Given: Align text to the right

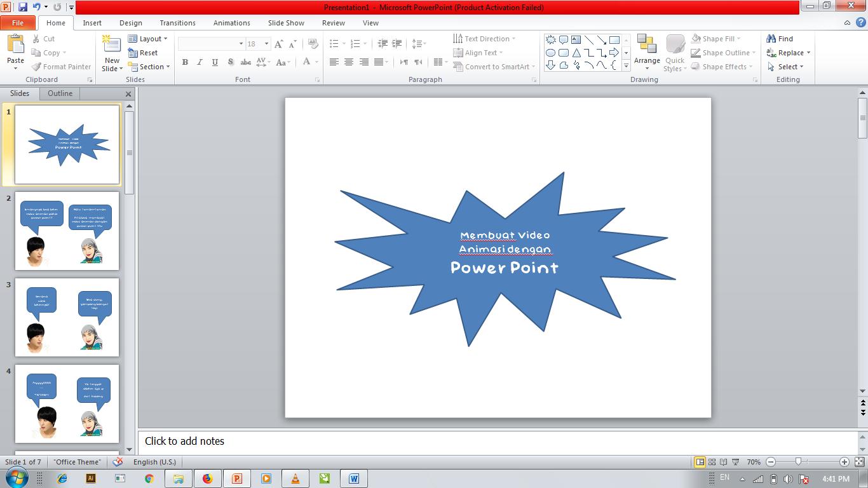Looking at the screenshot, I should (x=364, y=62).
